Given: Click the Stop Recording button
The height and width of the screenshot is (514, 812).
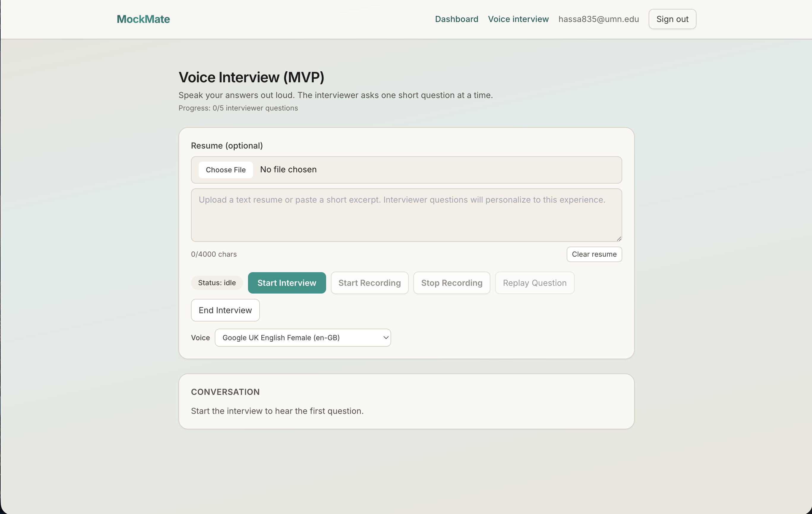Looking at the screenshot, I should (451, 283).
